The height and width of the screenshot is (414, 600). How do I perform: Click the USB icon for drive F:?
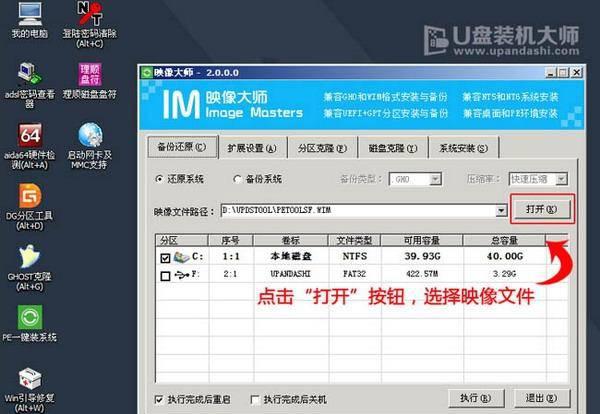click(181, 275)
